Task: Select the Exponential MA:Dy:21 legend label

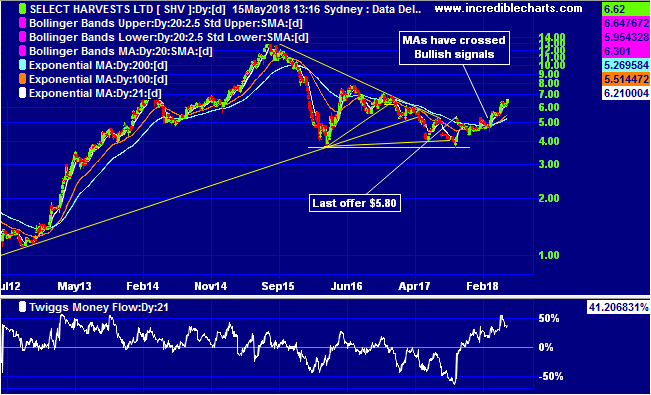Action: pyautogui.click(x=96, y=93)
